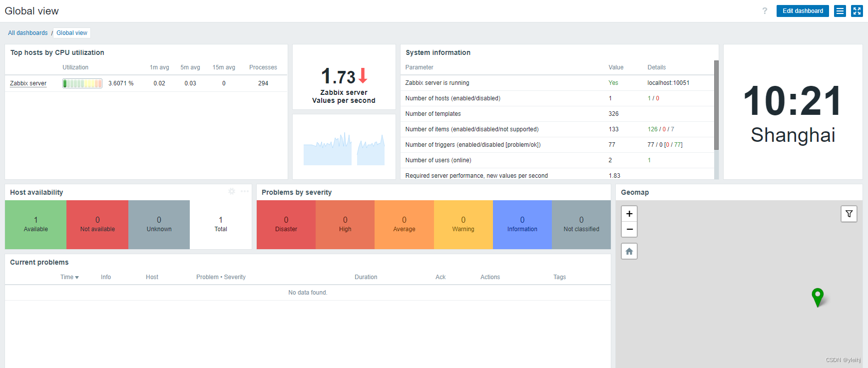
Task: Select the Disaster severity block
Action: pos(286,225)
